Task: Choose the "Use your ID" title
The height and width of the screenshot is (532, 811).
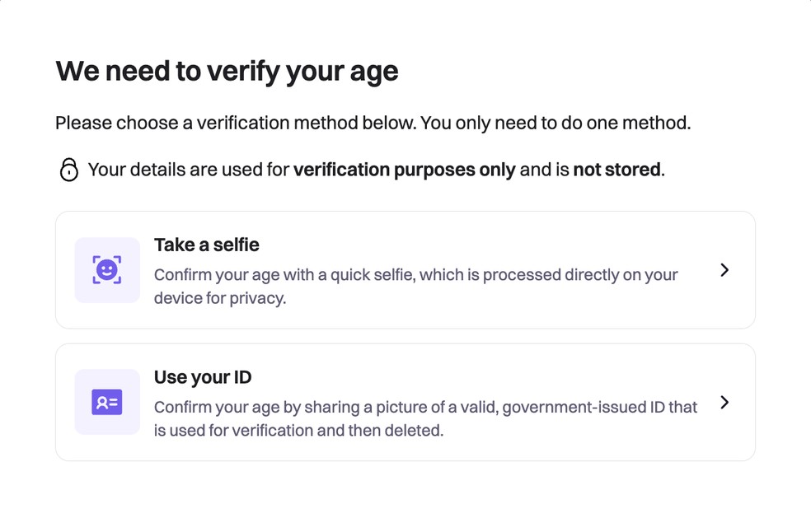Action: 203,377
